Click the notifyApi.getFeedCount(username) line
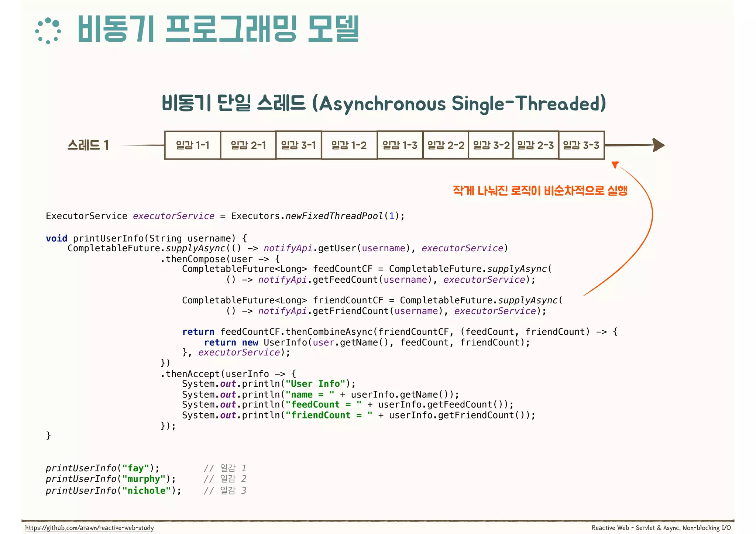This screenshot has height=534, width=756. [381, 280]
